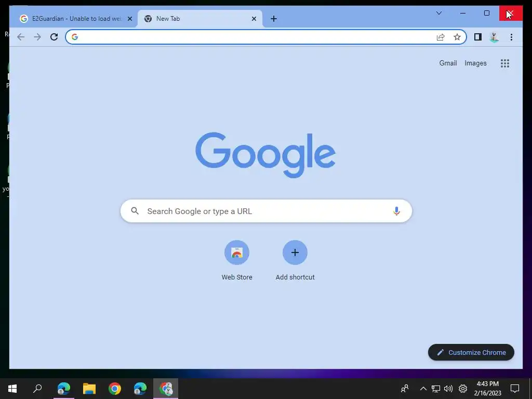Viewport: 532px width, 399px height.
Task: Reload the current page
Action: tap(54, 37)
